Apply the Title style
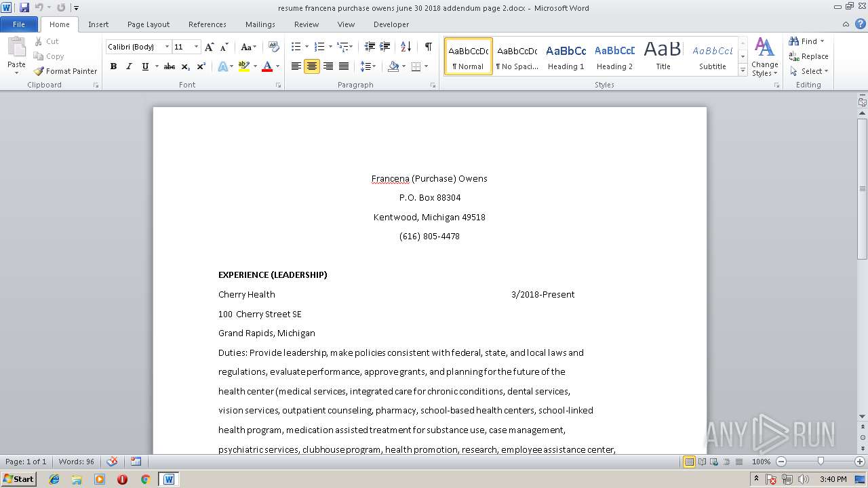This screenshot has width=868, height=488. coord(663,56)
